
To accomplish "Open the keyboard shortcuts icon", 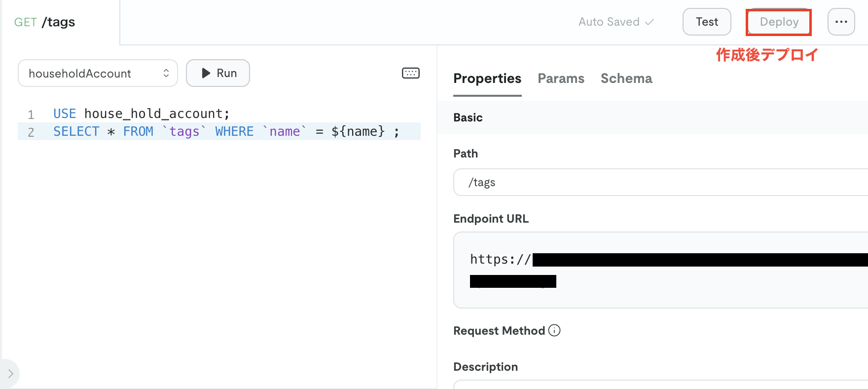I will coord(410,73).
